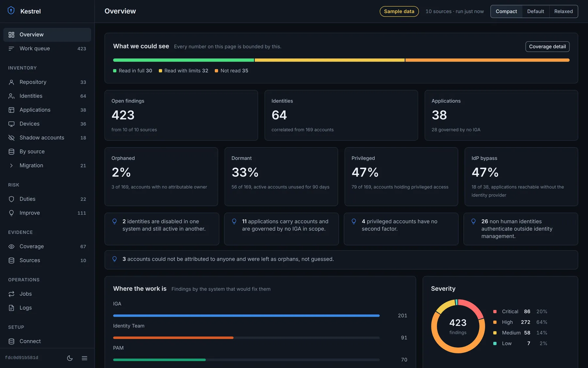This screenshot has height=368, width=588.
Task: Click the Logs document icon
Action: 11,308
